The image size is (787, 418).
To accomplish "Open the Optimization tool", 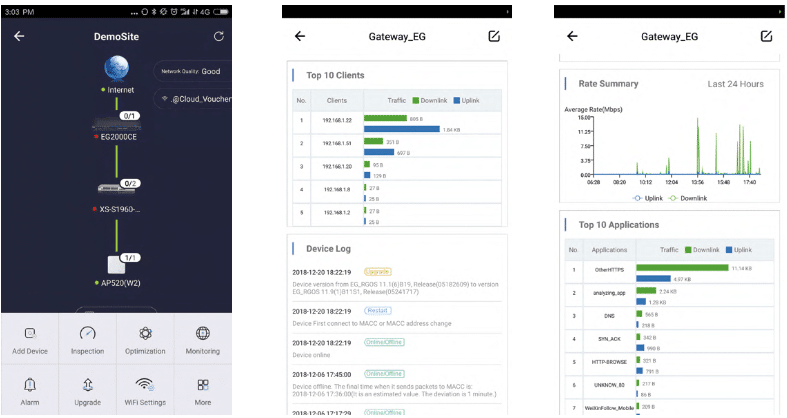I will (145, 341).
